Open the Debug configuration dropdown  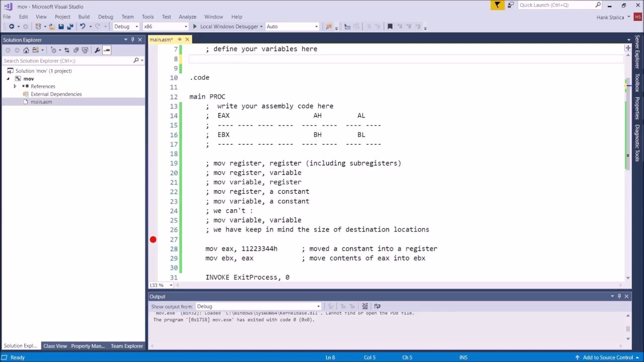coord(126,27)
